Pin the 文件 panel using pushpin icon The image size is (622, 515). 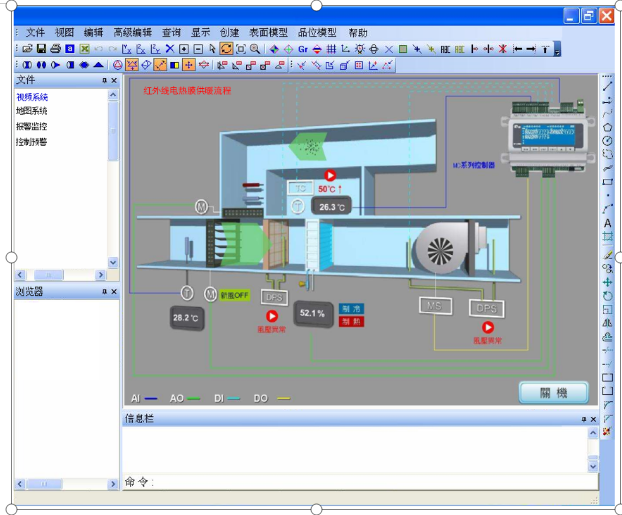(103, 80)
